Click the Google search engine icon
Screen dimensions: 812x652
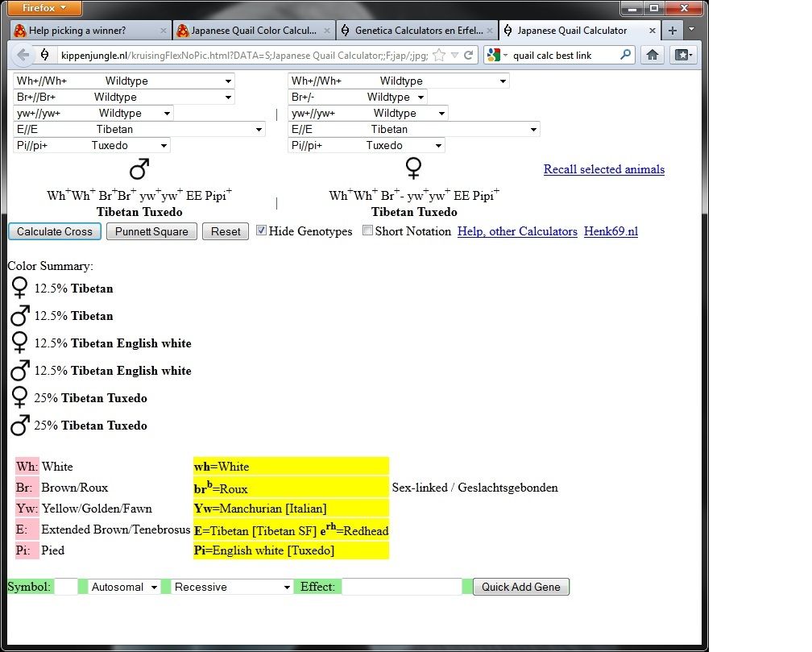(494, 55)
